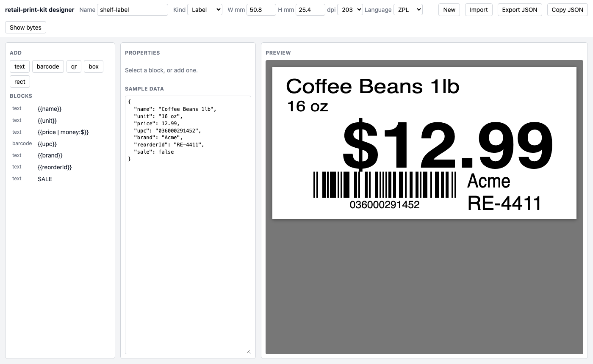Add a qr block
The height and width of the screenshot is (364, 593).
coord(74,66)
